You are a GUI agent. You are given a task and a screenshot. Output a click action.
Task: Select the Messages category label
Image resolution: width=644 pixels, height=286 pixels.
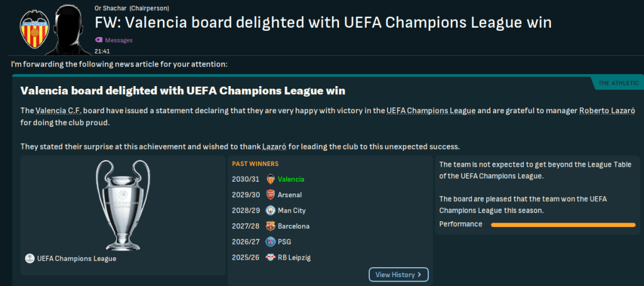click(119, 40)
